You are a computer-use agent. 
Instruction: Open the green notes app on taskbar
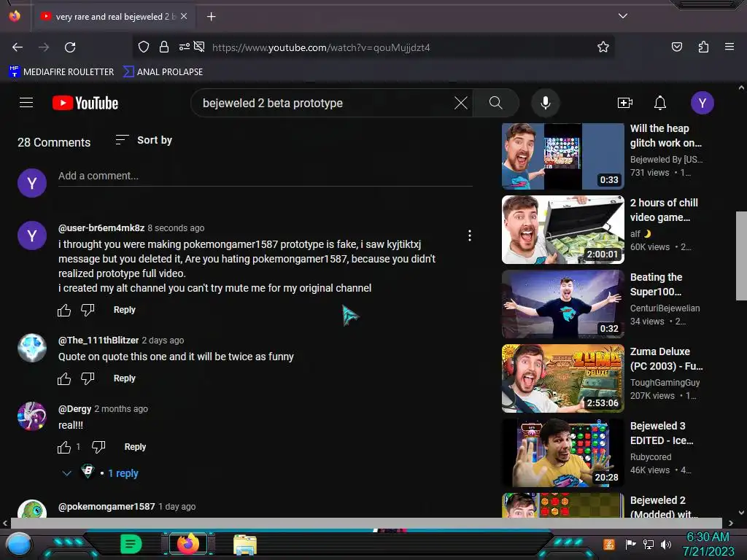131,544
